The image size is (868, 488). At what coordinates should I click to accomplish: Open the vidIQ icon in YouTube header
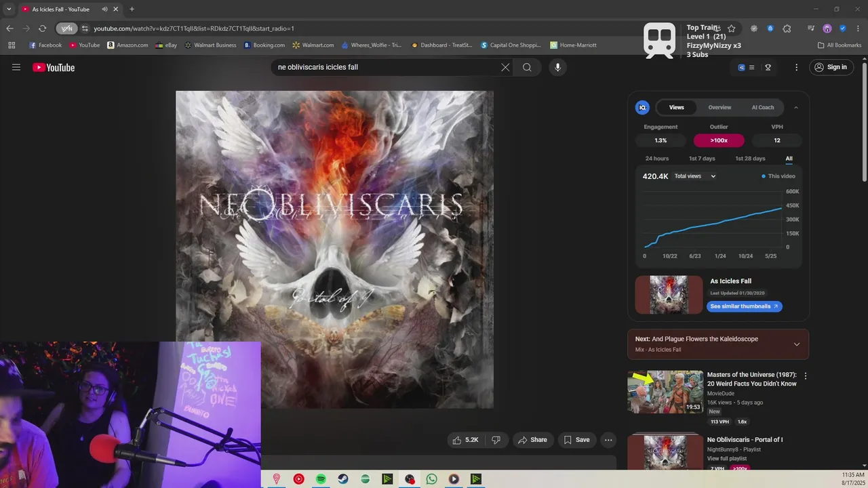click(741, 67)
